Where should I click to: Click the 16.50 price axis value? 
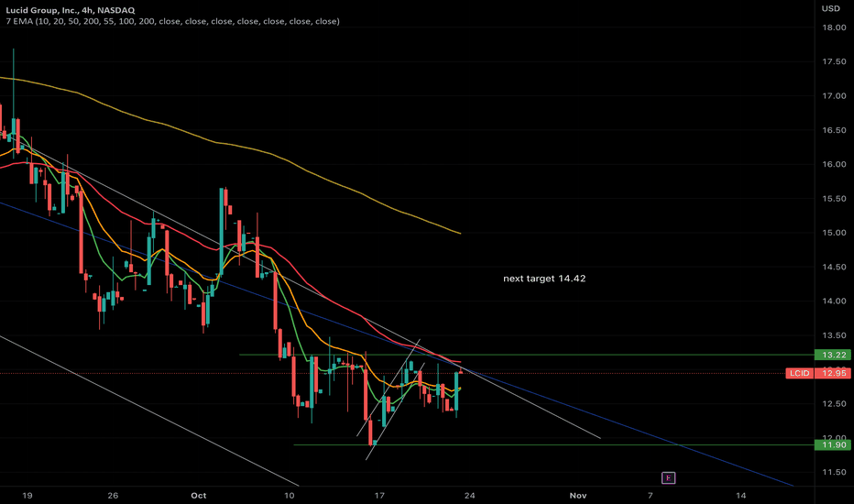tap(834, 130)
